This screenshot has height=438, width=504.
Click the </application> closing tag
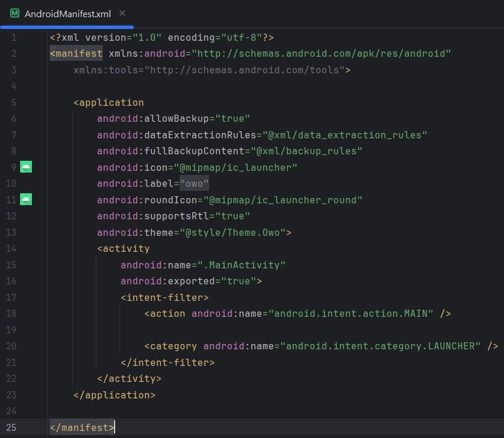tap(115, 395)
